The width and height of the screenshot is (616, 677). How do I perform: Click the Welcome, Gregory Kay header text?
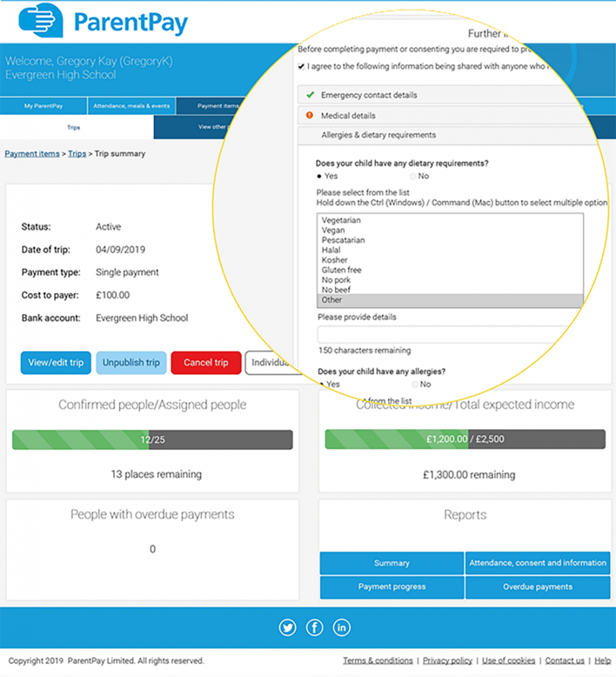[89, 61]
